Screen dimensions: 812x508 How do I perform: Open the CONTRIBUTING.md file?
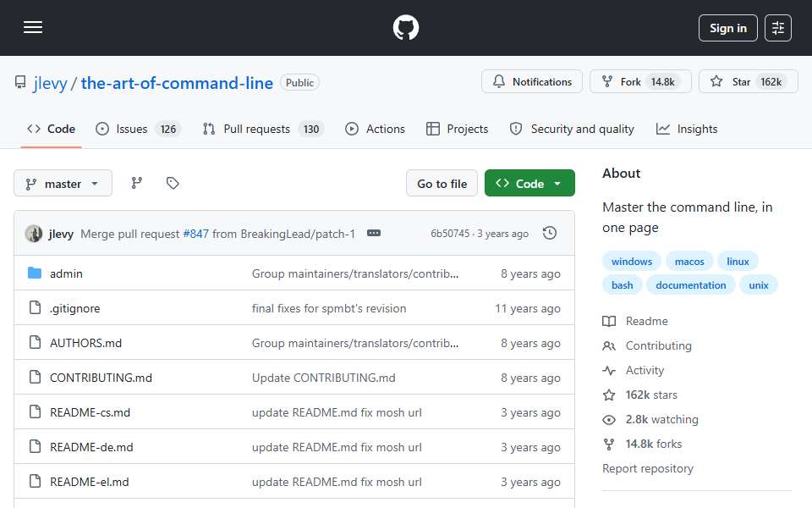(101, 378)
